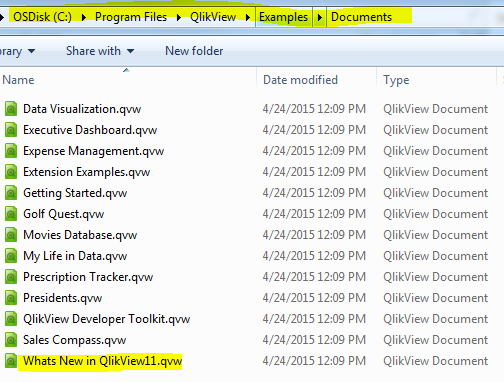Select Expense Management.qvw file name
504x382 pixels.
94,151
